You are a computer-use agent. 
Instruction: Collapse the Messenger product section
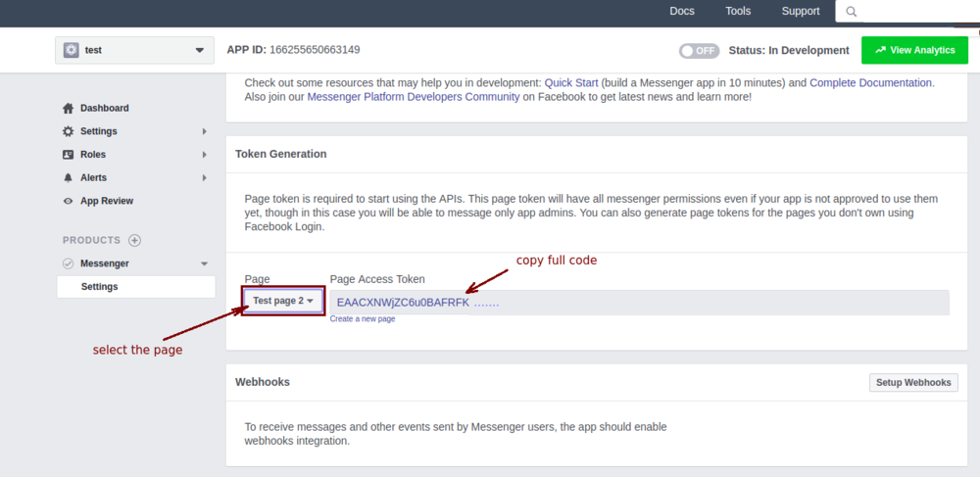pyautogui.click(x=204, y=263)
